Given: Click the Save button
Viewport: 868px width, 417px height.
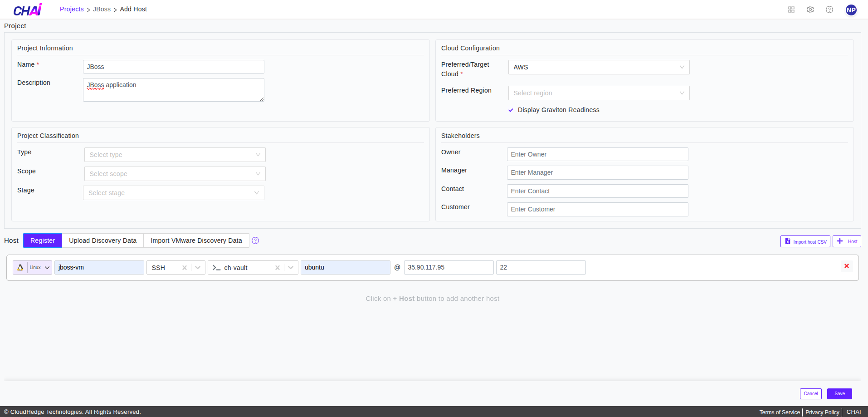Looking at the screenshot, I should [x=839, y=394].
